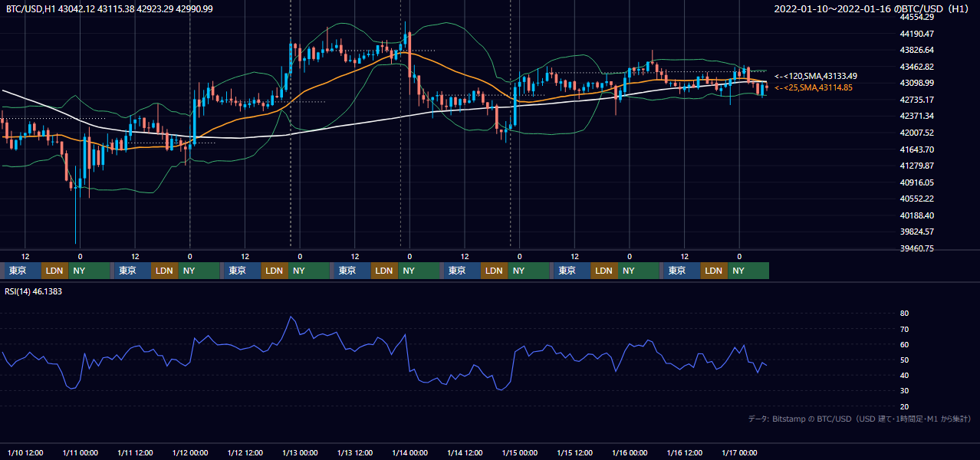Click the 1/16 00:00 date label
980x460 pixels.
coord(630,452)
